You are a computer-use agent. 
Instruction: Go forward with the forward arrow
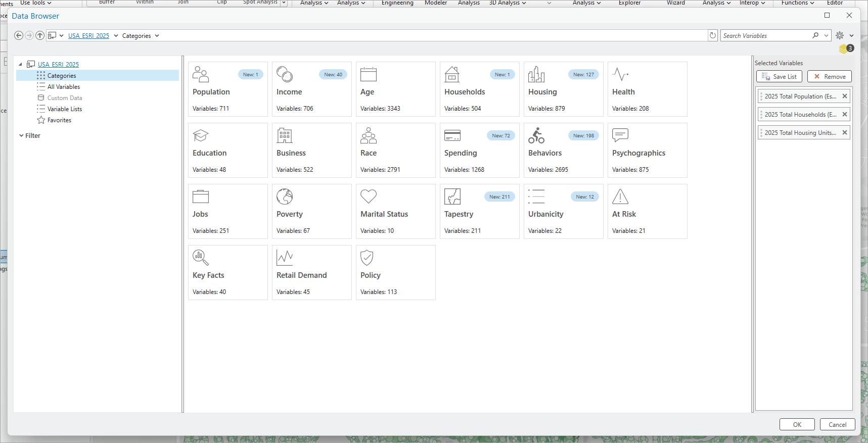coord(29,35)
